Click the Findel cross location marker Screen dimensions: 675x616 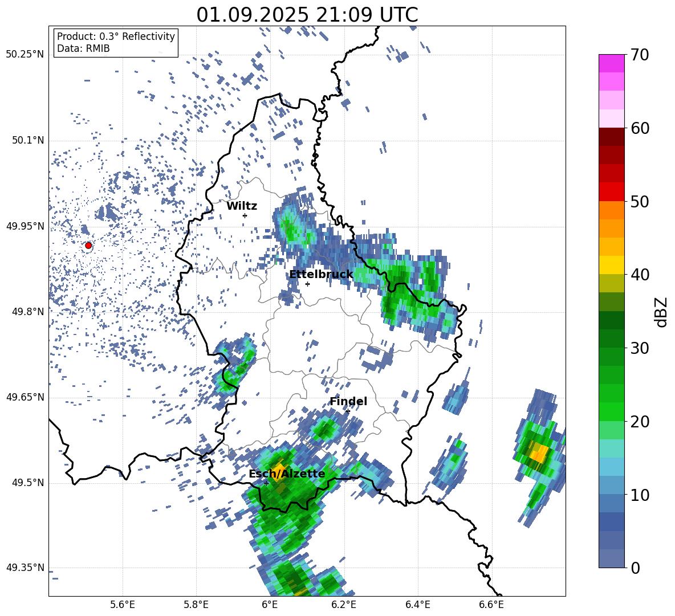point(348,411)
